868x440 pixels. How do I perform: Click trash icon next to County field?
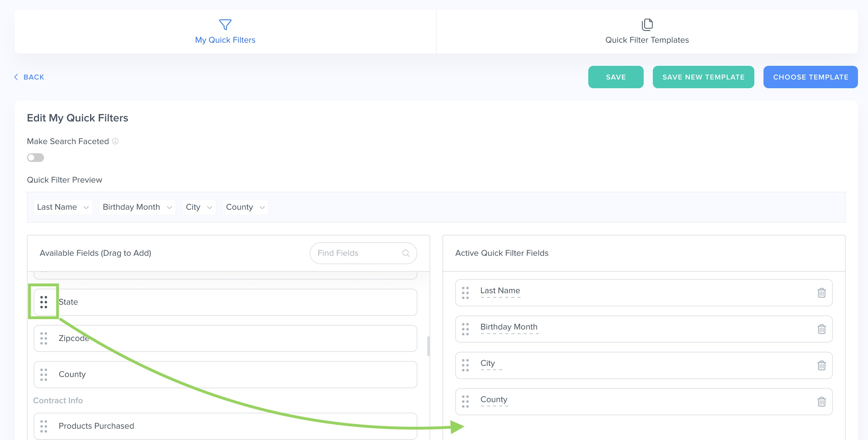coord(821,402)
